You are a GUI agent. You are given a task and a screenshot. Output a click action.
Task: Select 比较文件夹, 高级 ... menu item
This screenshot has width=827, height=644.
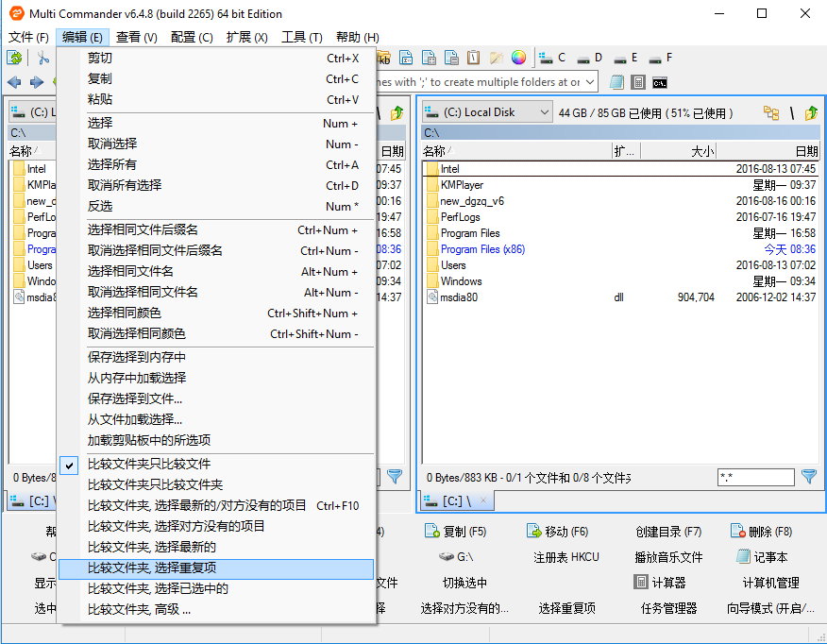(216, 610)
